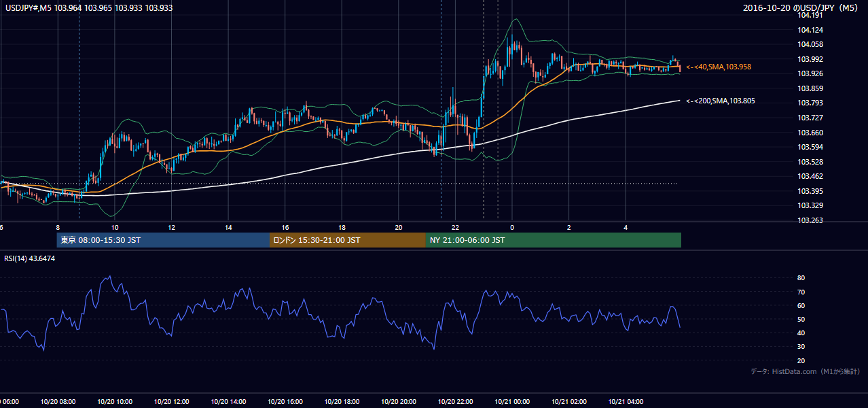Screen dimensions: 868x408
Task: Click the 10/20 22:00 date axis label
Action: (x=455, y=402)
